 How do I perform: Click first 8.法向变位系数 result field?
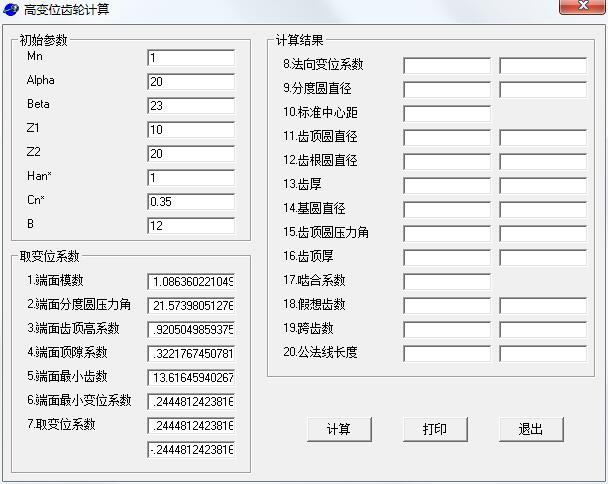pyautogui.click(x=447, y=66)
